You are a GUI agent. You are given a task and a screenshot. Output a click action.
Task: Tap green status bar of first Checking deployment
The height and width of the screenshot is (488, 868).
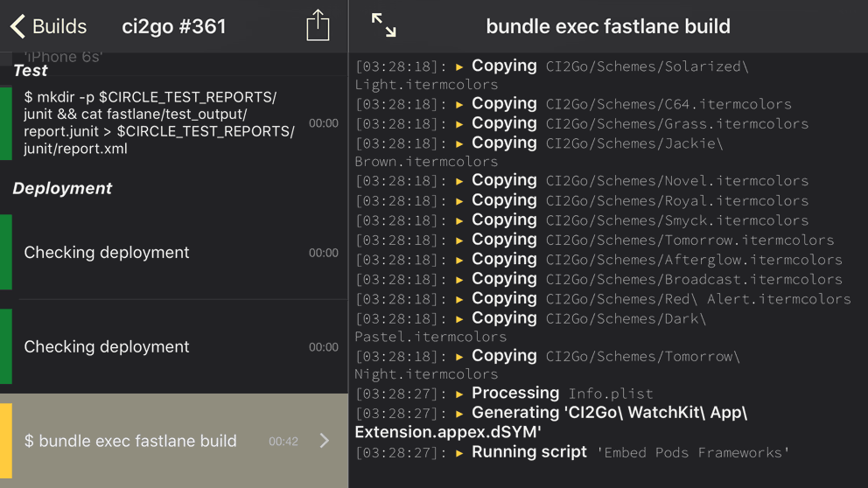tap(6, 252)
